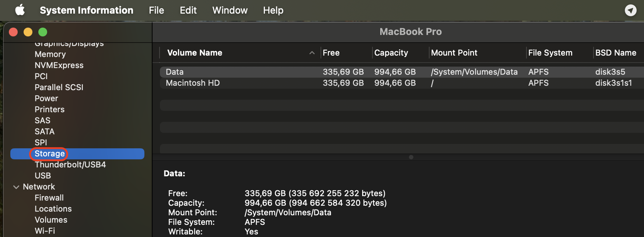Sort by the BSD Name column header

616,53
